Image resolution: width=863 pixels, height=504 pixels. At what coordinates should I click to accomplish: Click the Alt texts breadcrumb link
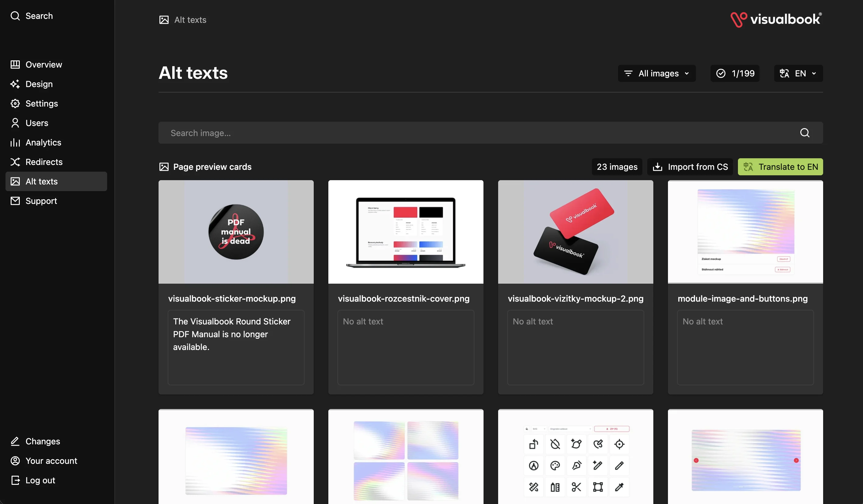190,20
